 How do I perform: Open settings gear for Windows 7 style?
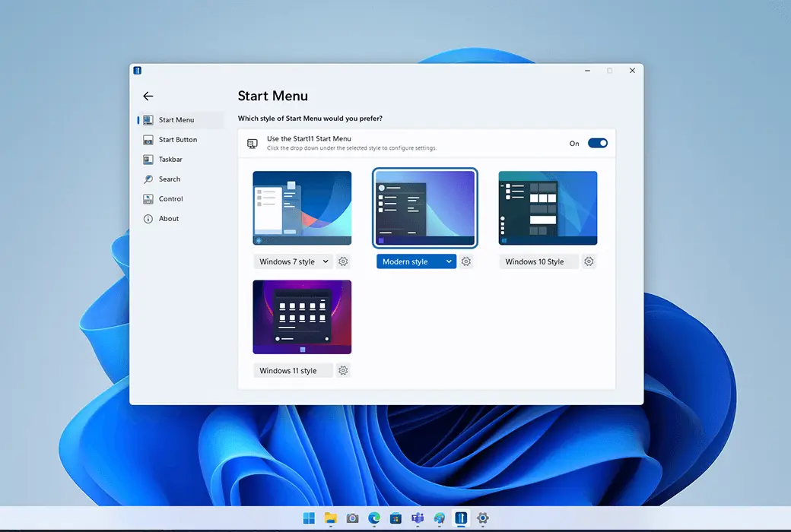(343, 261)
